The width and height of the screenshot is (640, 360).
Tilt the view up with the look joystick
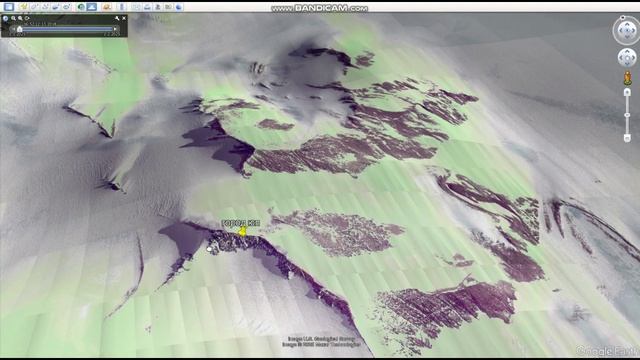(x=627, y=24)
